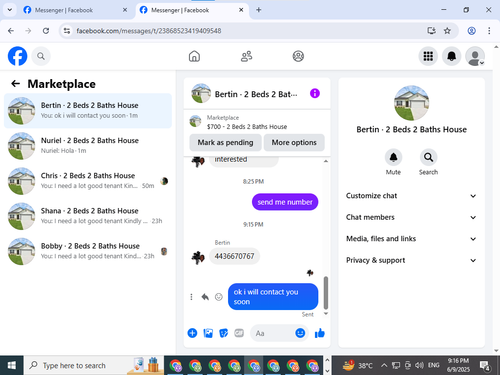Expand Privacy & support section
The height and width of the screenshot is (375, 500).
411,260
